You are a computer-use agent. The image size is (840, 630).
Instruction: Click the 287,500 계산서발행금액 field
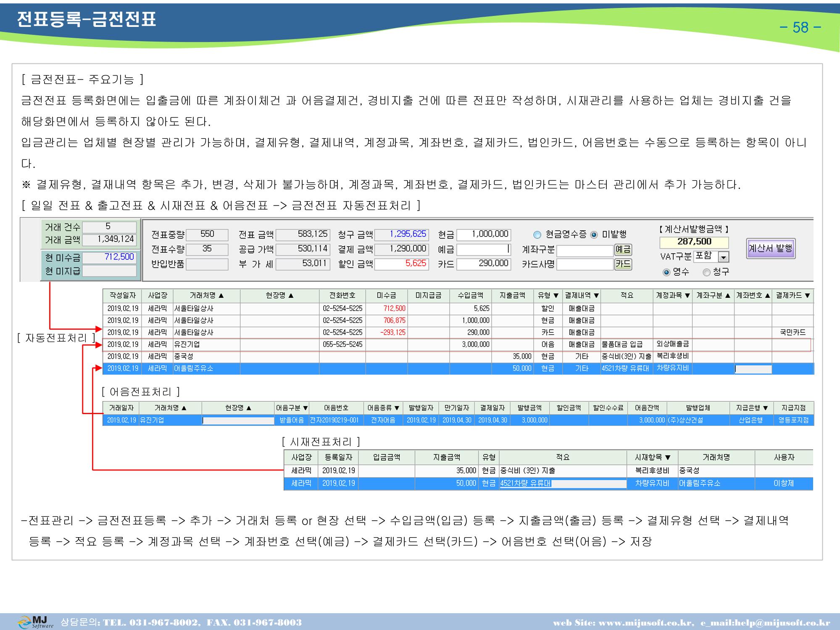pos(694,242)
